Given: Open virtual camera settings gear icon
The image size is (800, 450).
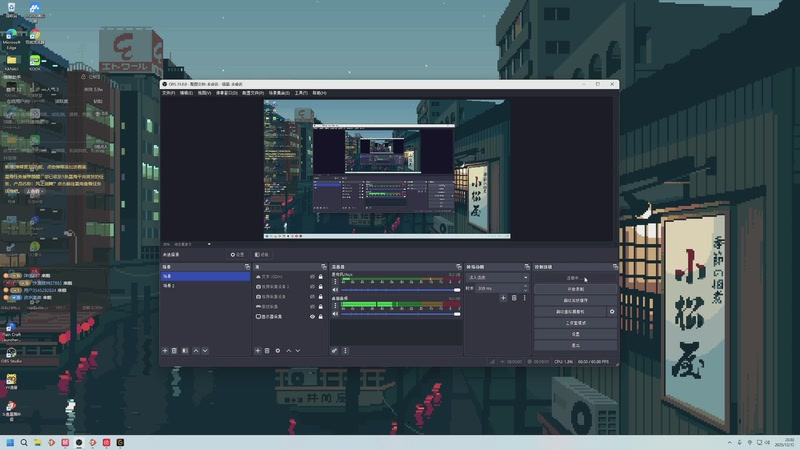Looking at the screenshot, I should (x=612, y=311).
